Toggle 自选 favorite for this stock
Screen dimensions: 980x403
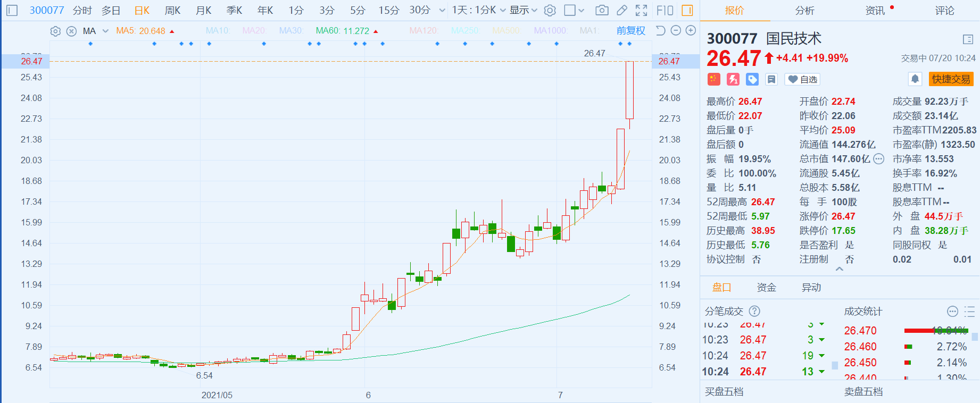click(803, 79)
